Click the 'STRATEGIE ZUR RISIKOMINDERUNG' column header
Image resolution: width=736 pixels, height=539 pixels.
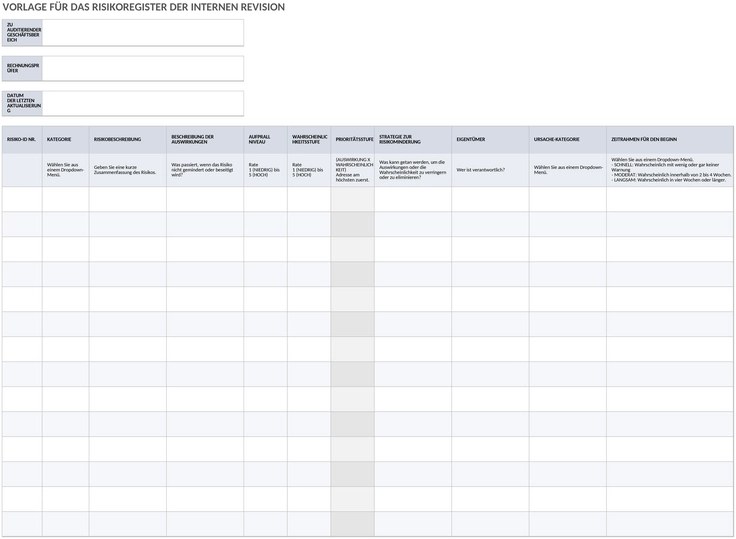click(413, 139)
